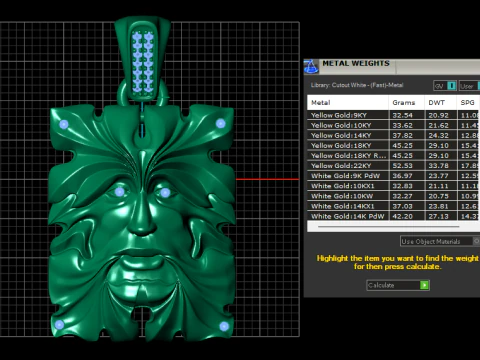Image resolution: width=480 pixels, height=360 pixels.
Task: Click the horizontal scrollbar under the metals table
Action: tap(388, 227)
